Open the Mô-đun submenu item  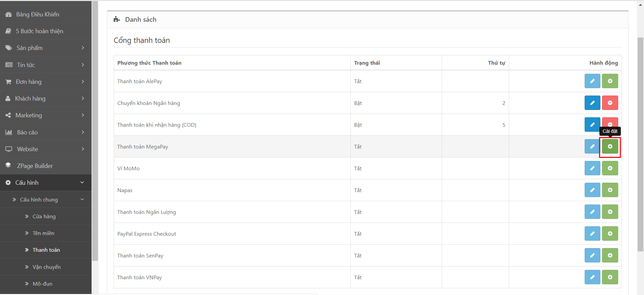[x=46, y=284]
